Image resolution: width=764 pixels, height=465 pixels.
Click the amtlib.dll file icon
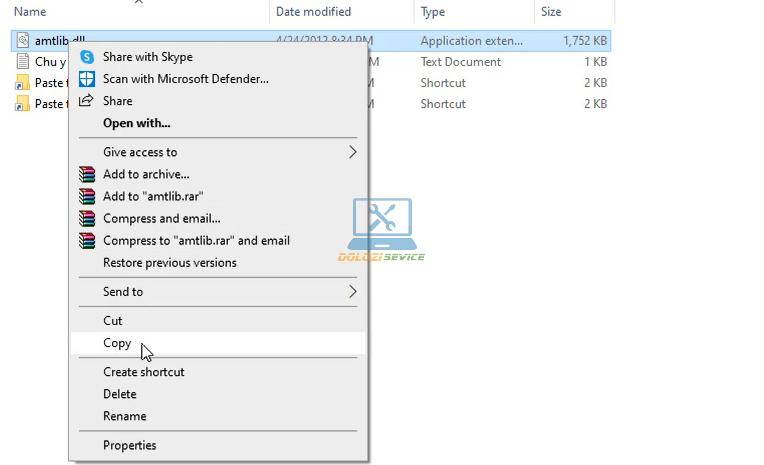click(23, 40)
